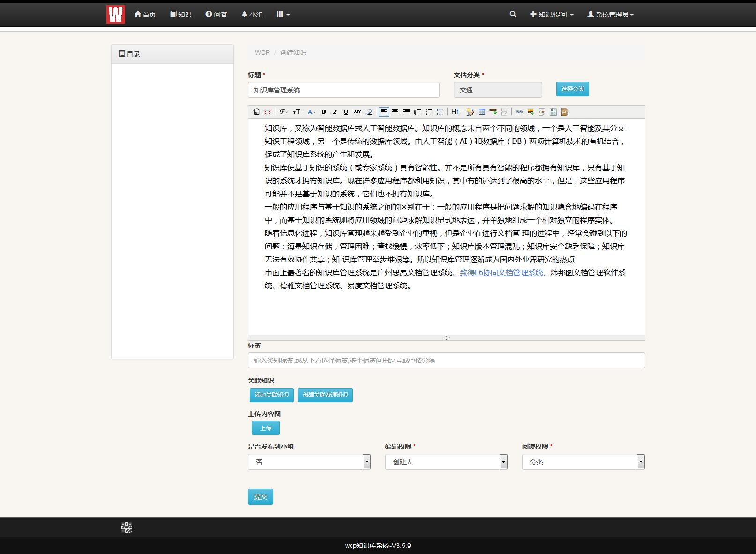This screenshot has width=756, height=554.
Task: Open the 是否发布到小组 dropdown
Action: [x=309, y=462]
